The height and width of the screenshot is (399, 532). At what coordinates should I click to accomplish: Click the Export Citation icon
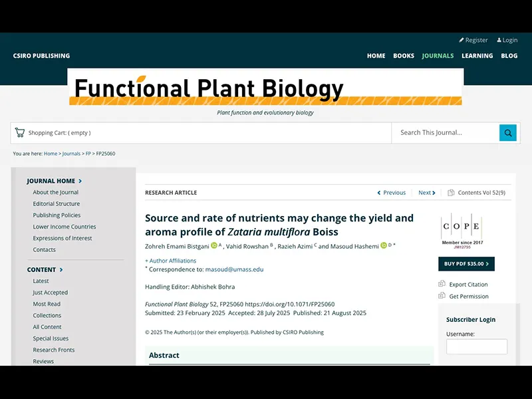[x=442, y=284]
